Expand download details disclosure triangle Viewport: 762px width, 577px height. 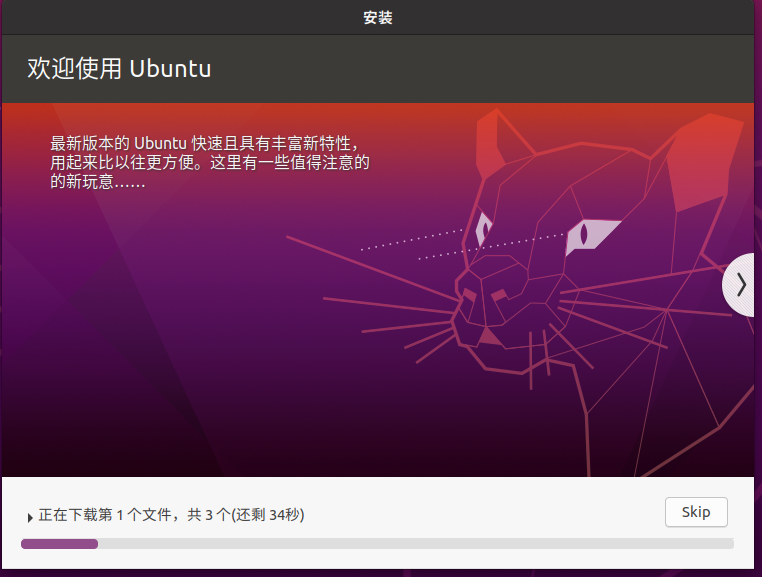tap(30, 518)
